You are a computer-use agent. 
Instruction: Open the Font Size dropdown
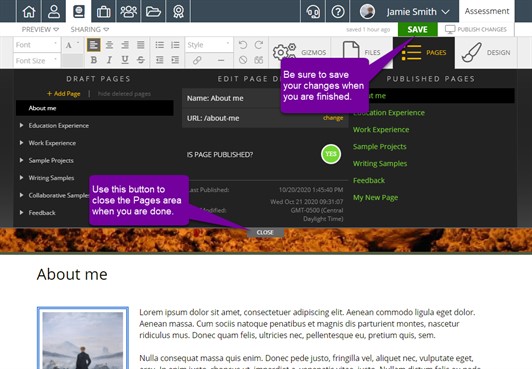pyautogui.click(x=37, y=60)
